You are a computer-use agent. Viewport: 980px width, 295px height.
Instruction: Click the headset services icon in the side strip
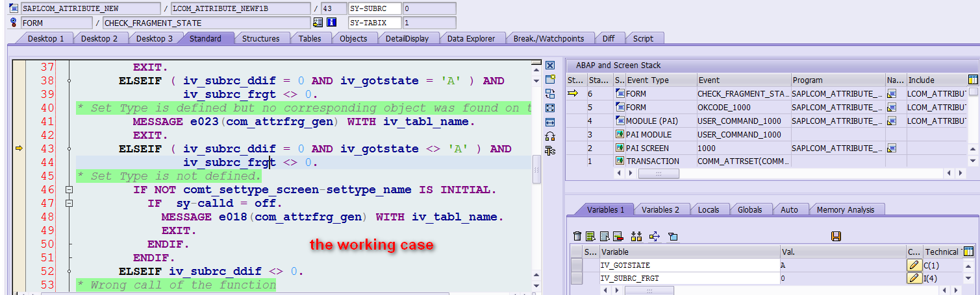(x=550, y=136)
